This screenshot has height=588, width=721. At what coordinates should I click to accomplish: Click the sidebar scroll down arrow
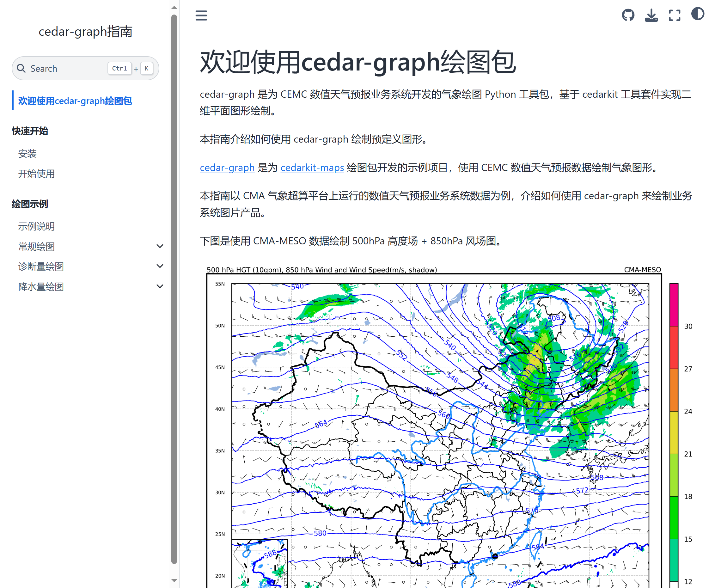pyautogui.click(x=174, y=580)
